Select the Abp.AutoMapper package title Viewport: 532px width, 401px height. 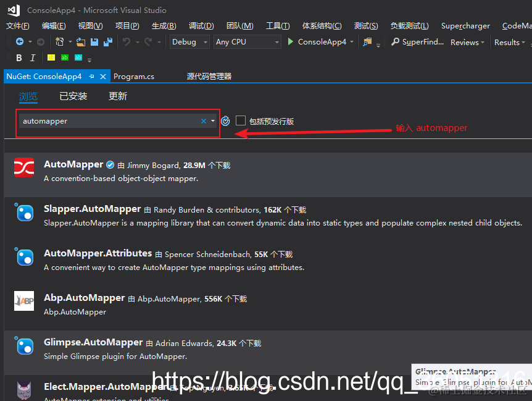click(84, 298)
